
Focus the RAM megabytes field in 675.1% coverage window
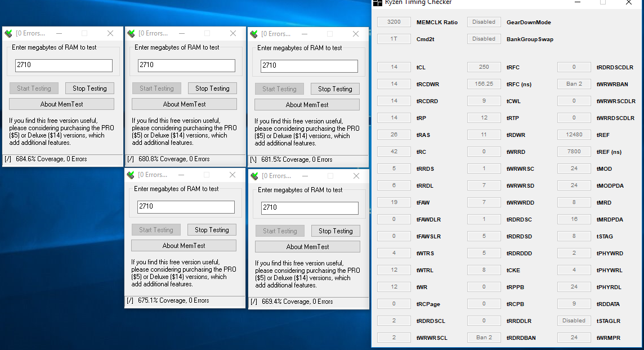(186, 207)
